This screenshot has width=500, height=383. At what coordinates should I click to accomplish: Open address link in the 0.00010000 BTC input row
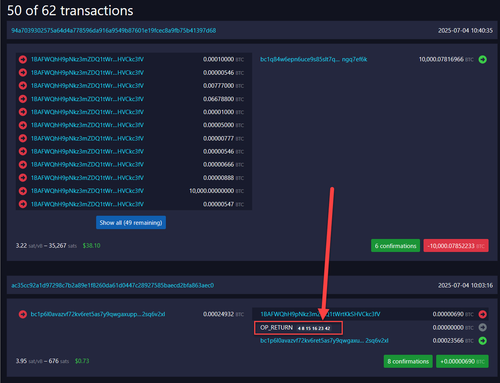click(87, 59)
